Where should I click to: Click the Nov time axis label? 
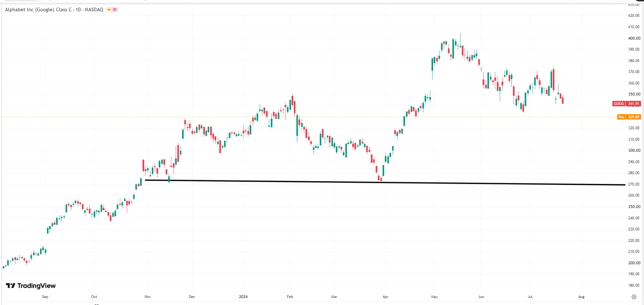[x=148, y=297]
